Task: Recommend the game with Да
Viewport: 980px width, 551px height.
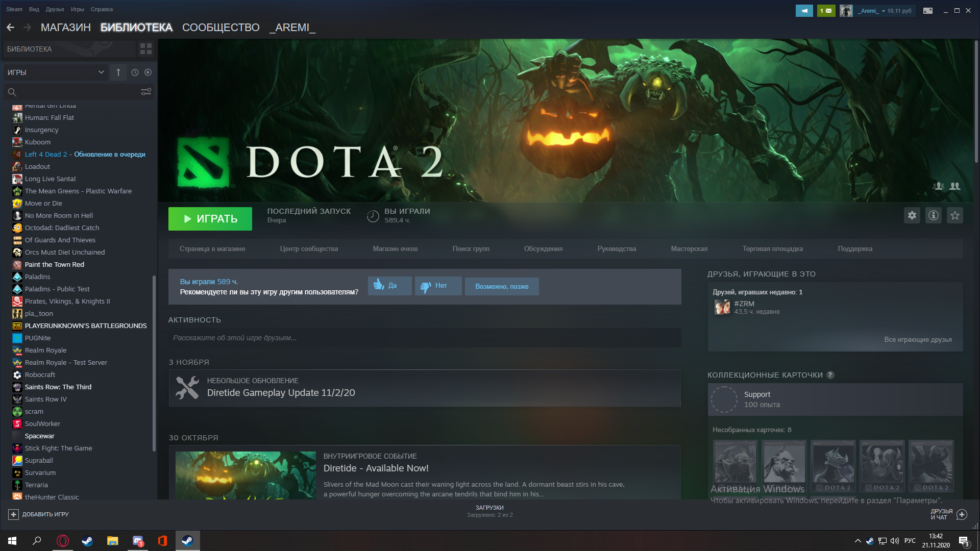Action: pos(389,286)
